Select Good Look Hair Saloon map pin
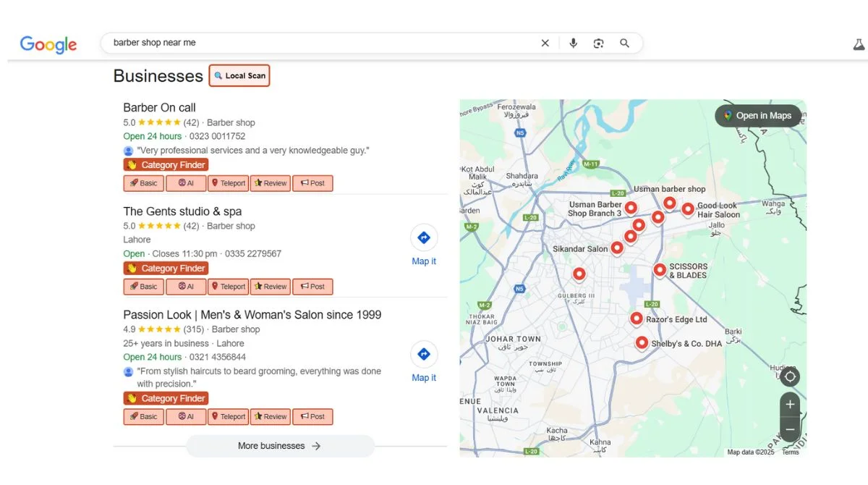This screenshot has height=485, width=868. pyautogui.click(x=687, y=209)
